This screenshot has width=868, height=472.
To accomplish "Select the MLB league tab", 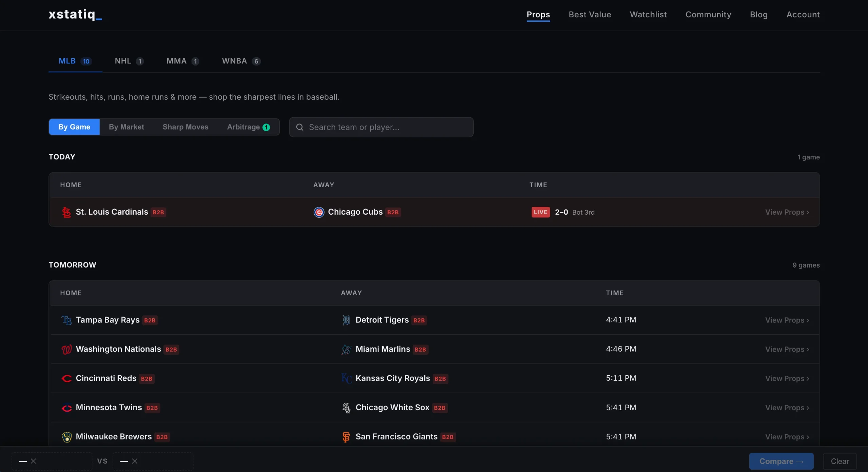I will point(75,61).
